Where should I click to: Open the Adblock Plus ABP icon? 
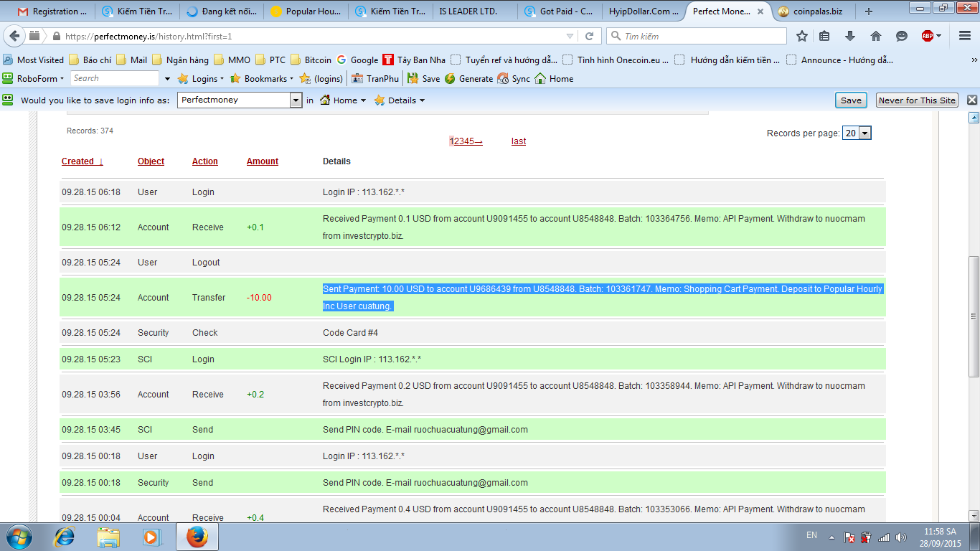click(928, 36)
